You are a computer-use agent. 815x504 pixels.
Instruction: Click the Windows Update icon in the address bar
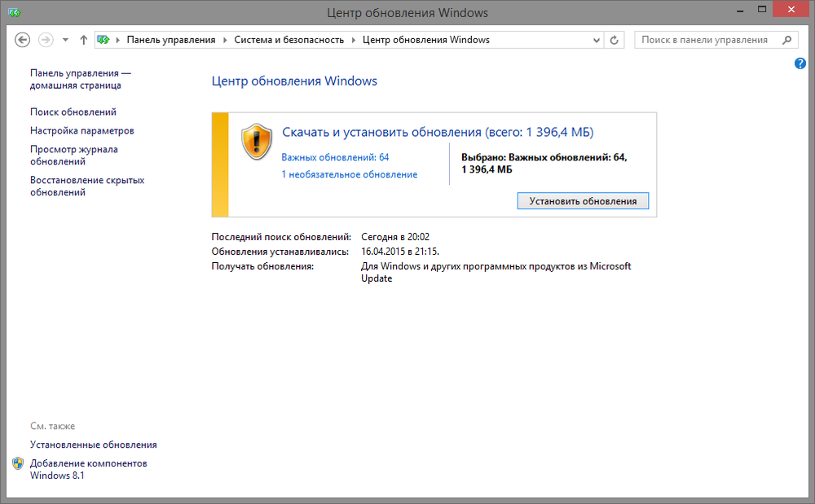coord(104,40)
